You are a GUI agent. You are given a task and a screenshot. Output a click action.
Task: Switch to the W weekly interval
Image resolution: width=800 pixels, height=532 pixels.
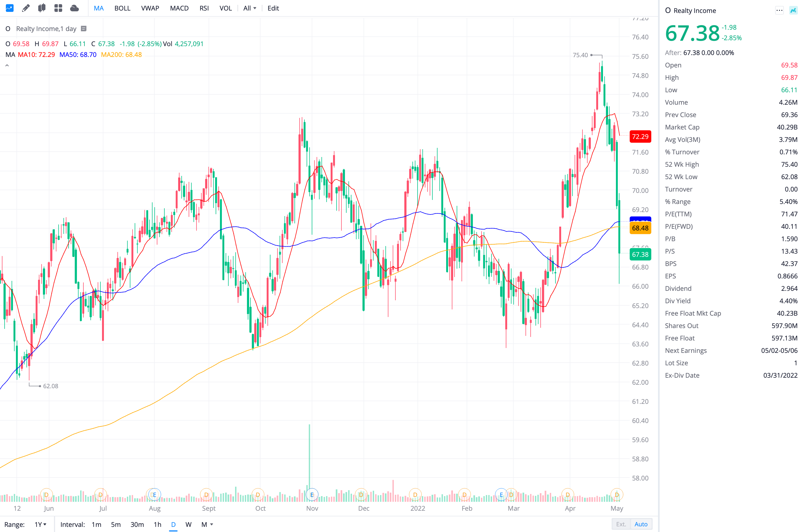pos(188,524)
